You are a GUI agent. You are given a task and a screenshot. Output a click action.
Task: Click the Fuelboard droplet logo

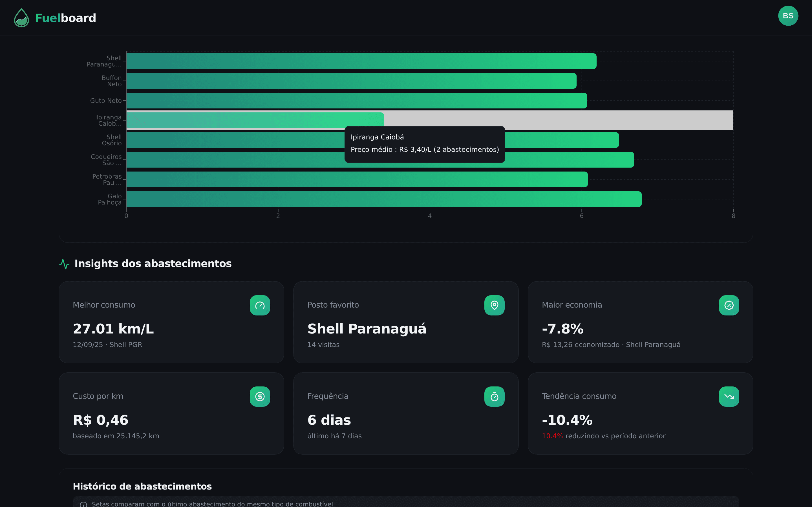[x=21, y=18]
